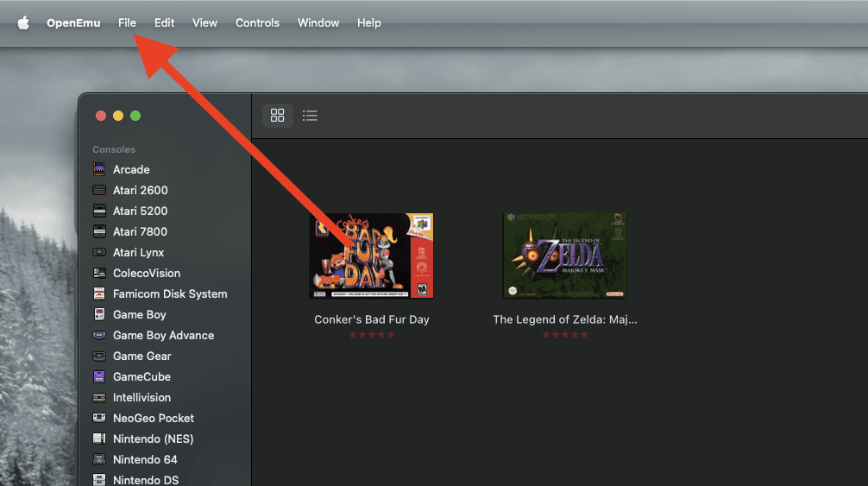This screenshot has width=868, height=486.
Task: Click the Atari 7800 console icon
Action: [x=99, y=231]
